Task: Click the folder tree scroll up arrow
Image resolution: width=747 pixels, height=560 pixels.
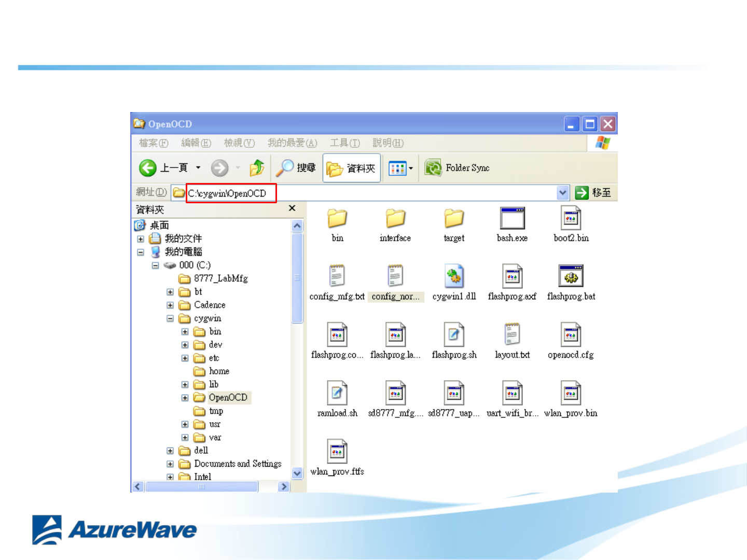Action: coord(297,226)
